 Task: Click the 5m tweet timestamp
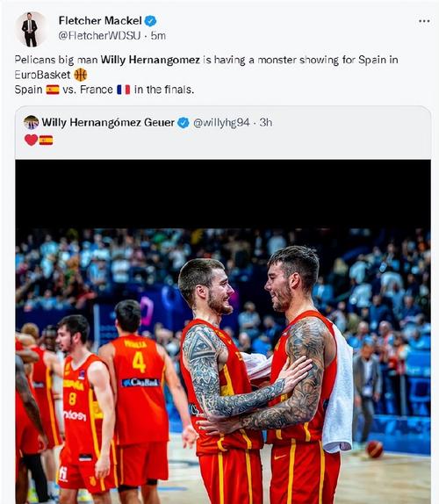[158, 36]
